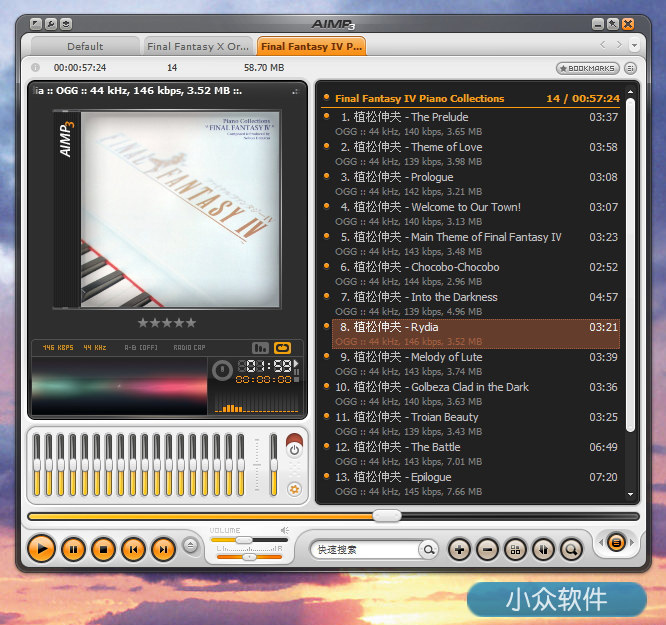The width and height of the screenshot is (666, 625).
Task: Click the small corner icon of track info panel
Action: coord(296,91)
